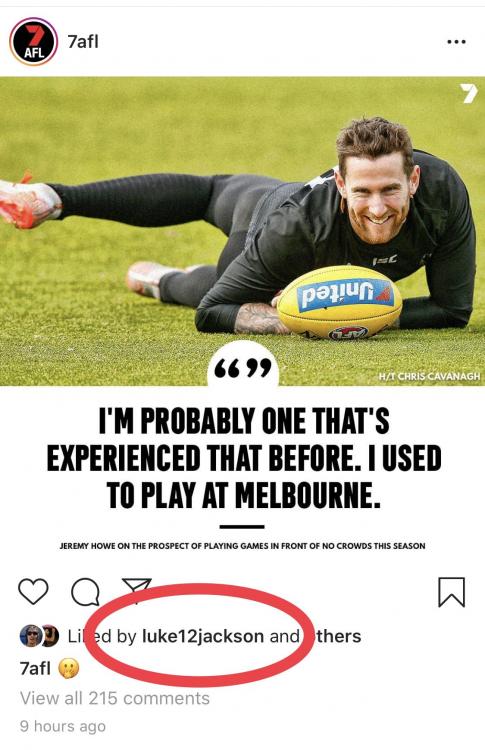Open the three-dot post options menu
This screenshot has width=485, height=750.
tap(456, 42)
